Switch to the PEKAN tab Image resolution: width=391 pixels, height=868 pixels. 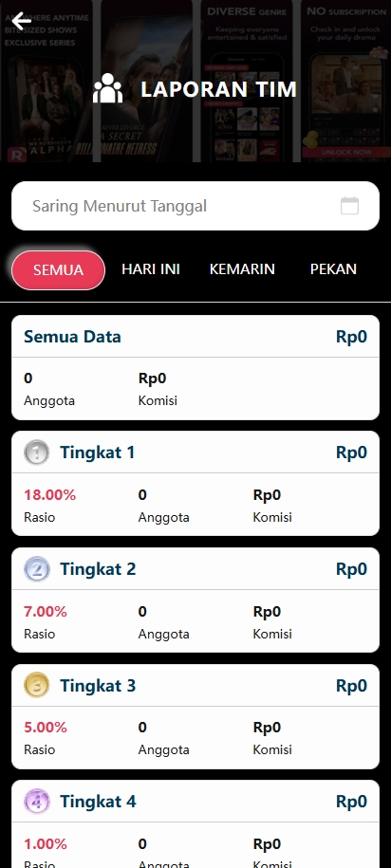pos(333,269)
